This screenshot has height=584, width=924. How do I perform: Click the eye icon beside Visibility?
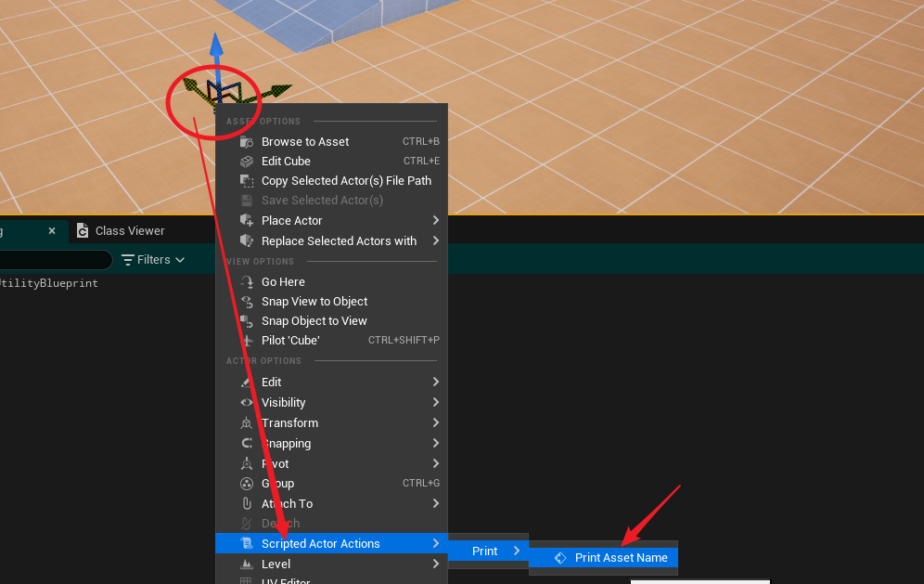coord(248,402)
